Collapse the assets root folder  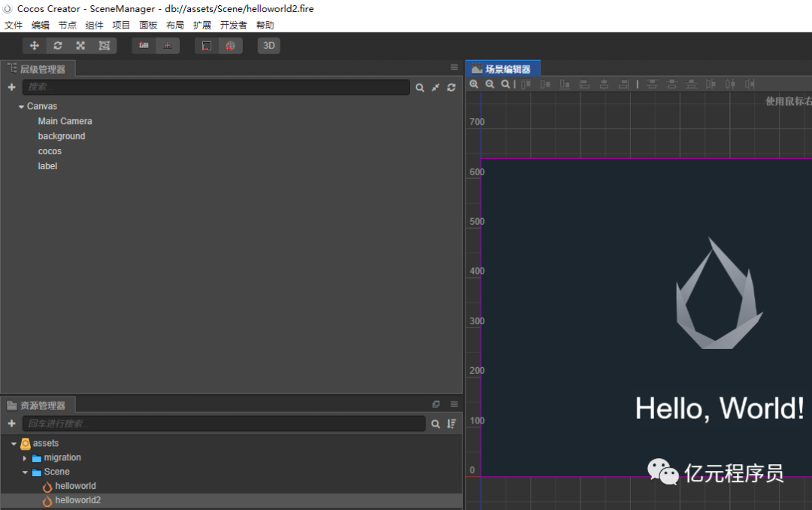[14, 444]
